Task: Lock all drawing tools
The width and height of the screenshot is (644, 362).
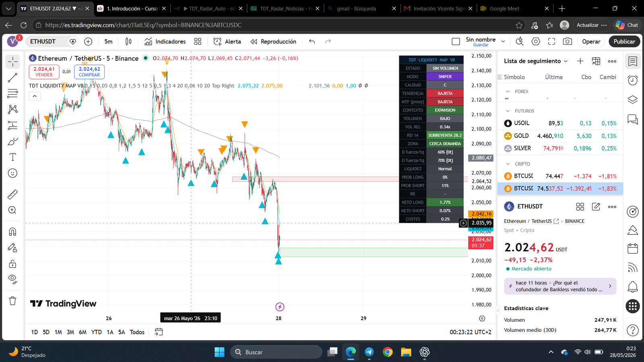Action: point(13,264)
